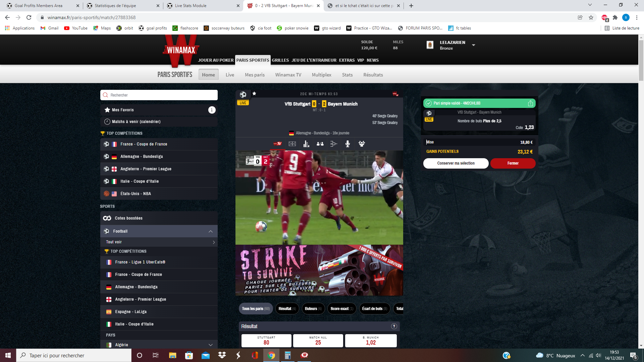The width and height of the screenshot is (644, 362).
Task: Toggle favorite star for Stuttgart - Bayern match
Action: [254, 94]
